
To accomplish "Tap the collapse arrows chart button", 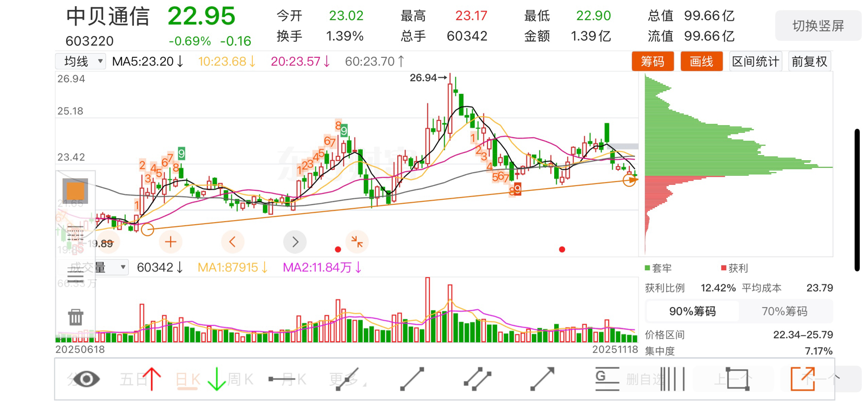I will click(x=357, y=241).
